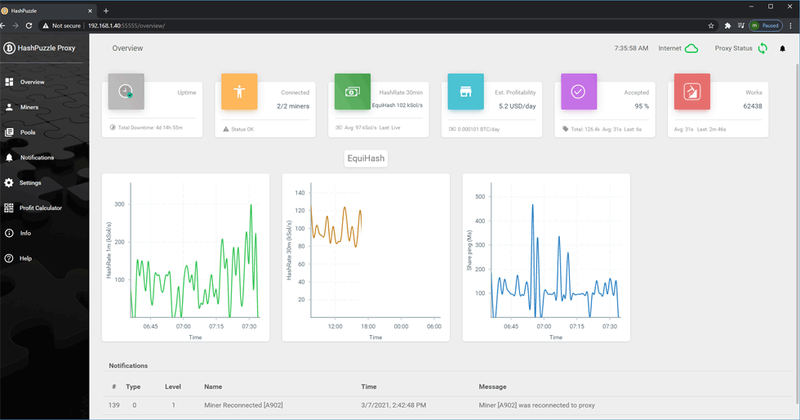Click the browser Reload button

pyautogui.click(x=29, y=26)
